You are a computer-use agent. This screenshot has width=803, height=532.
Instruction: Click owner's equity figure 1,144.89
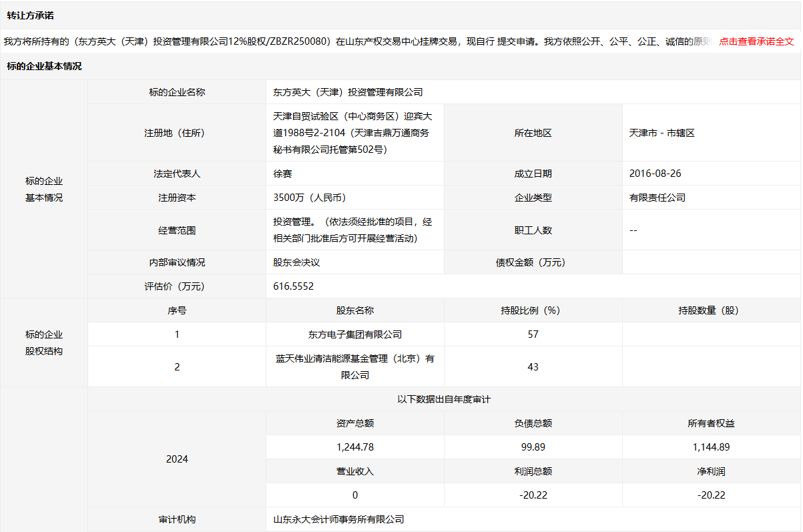711,447
